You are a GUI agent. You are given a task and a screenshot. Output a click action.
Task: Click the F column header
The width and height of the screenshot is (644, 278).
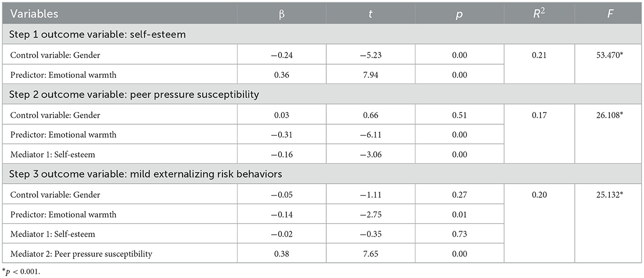609,14
